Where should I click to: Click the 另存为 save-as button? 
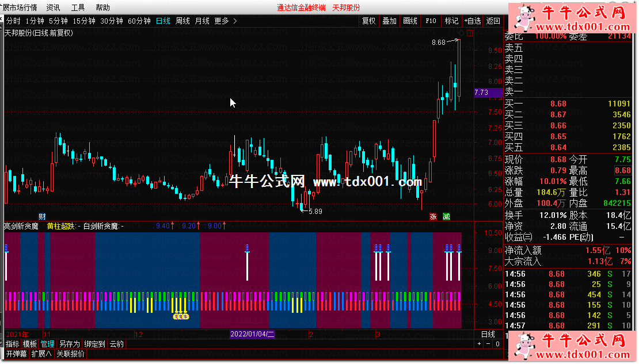[x=69, y=344]
